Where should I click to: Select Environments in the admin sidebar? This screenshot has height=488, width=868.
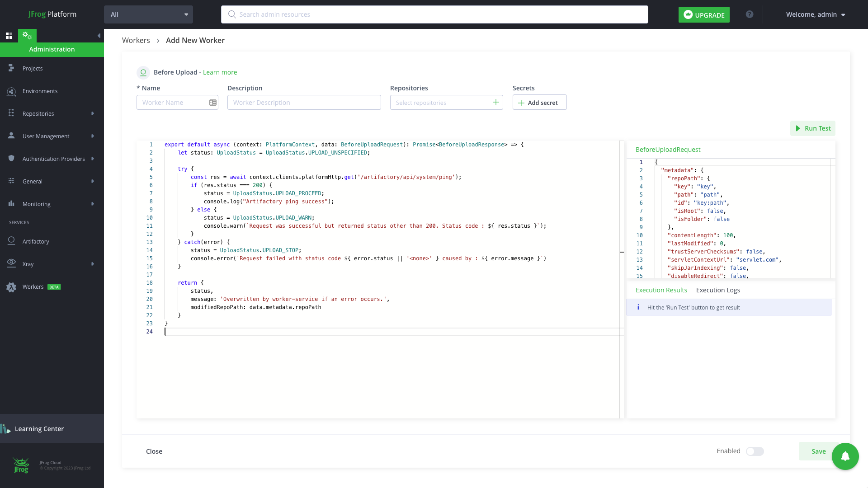(40, 91)
